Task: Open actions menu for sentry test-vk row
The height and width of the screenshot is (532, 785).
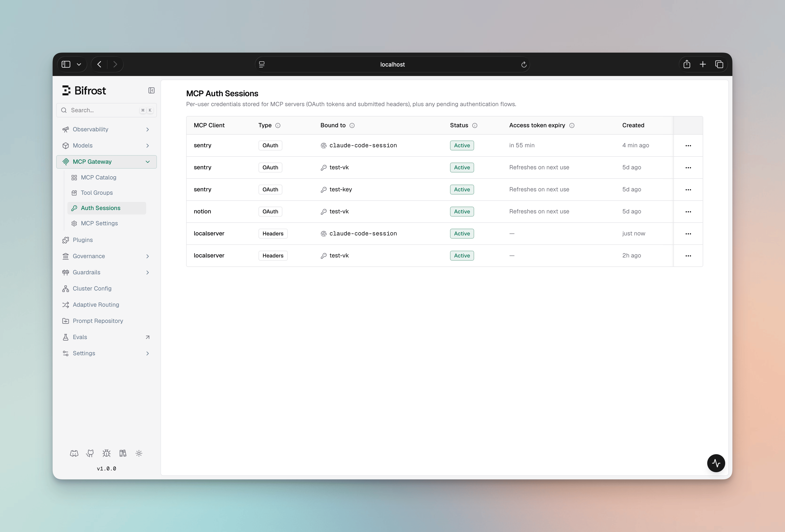Action: pos(688,168)
